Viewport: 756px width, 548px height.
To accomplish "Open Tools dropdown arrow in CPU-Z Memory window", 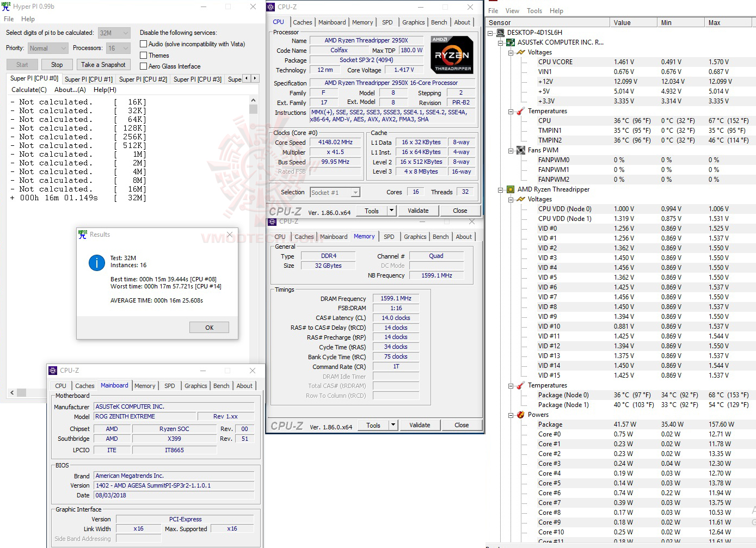I will click(x=393, y=425).
